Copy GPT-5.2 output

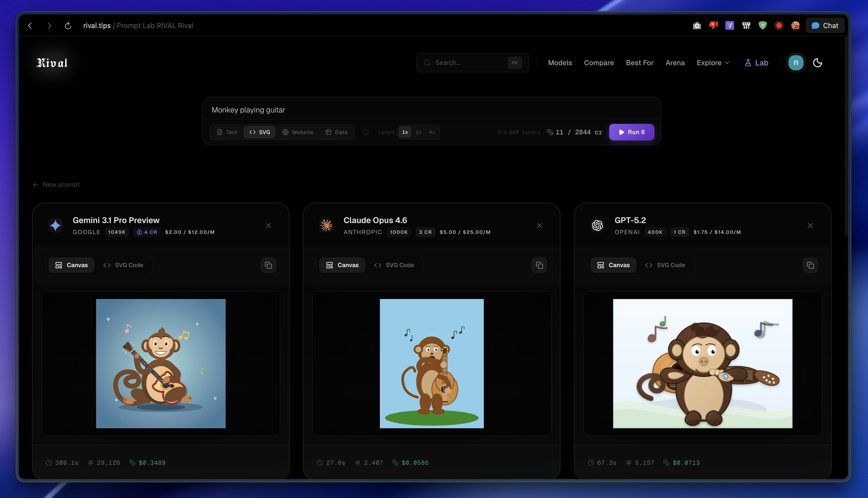[810, 265]
